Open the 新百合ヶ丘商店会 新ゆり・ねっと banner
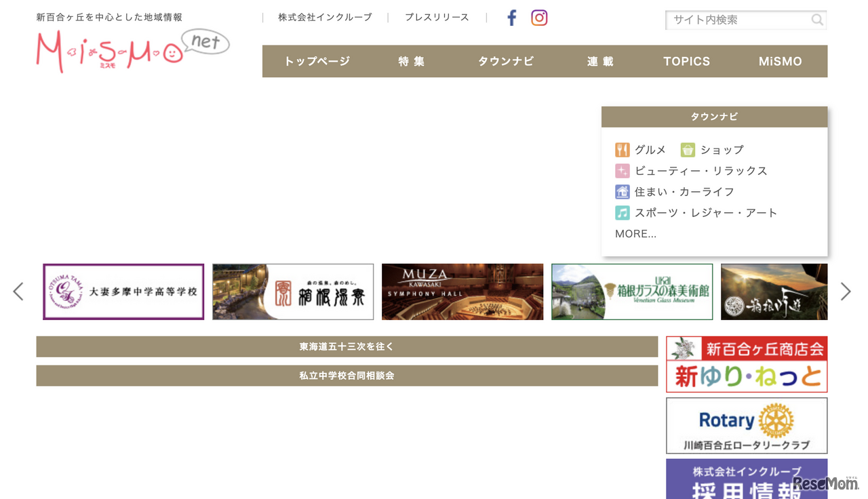 (x=747, y=364)
